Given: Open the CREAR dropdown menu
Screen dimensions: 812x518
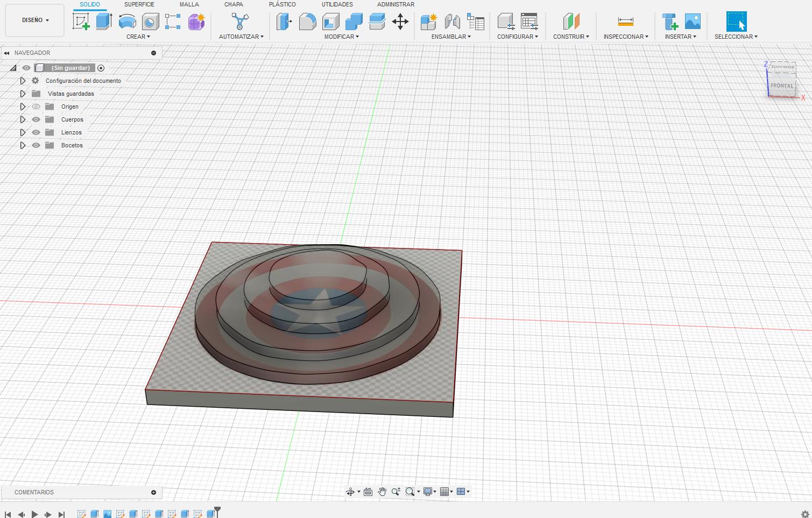Looking at the screenshot, I should 138,37.
